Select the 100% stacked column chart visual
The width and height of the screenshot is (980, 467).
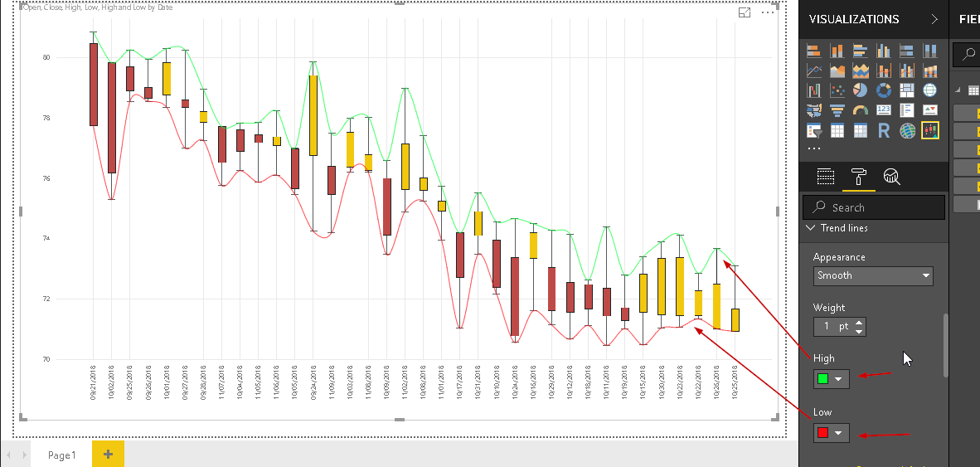[x=930, y=51]
